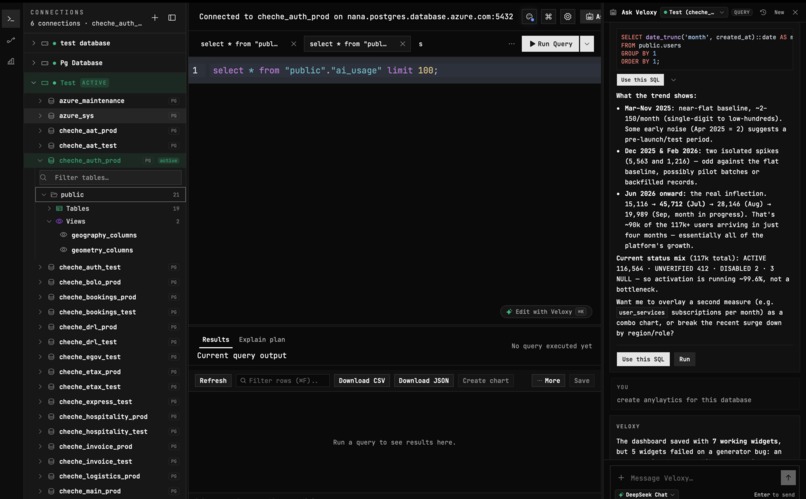Switch to the tab labeled s
The height and width of the screenshot is (499, 806).
click(420, 44)
